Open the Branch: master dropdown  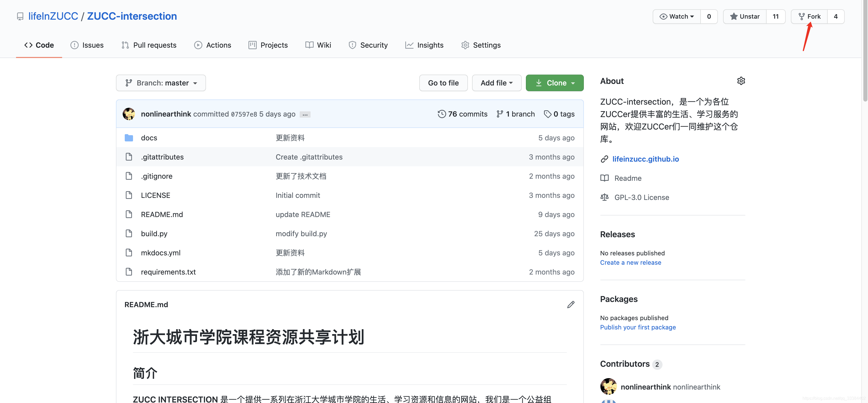tap(161, 83)
